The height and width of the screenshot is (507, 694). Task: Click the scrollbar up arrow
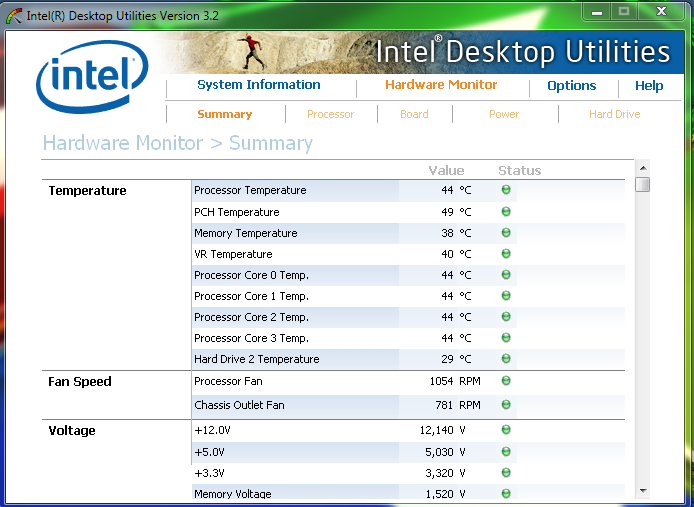click(x=643, y=168)
